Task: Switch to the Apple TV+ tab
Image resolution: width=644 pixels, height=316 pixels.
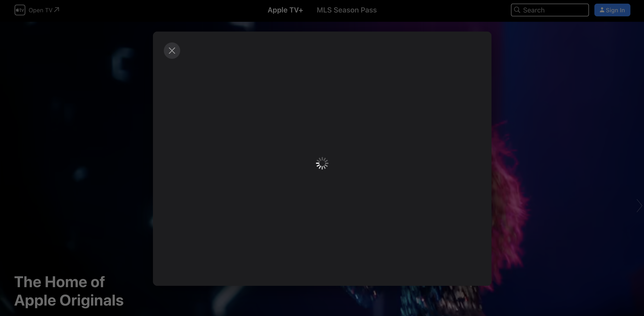Action: 285,10
